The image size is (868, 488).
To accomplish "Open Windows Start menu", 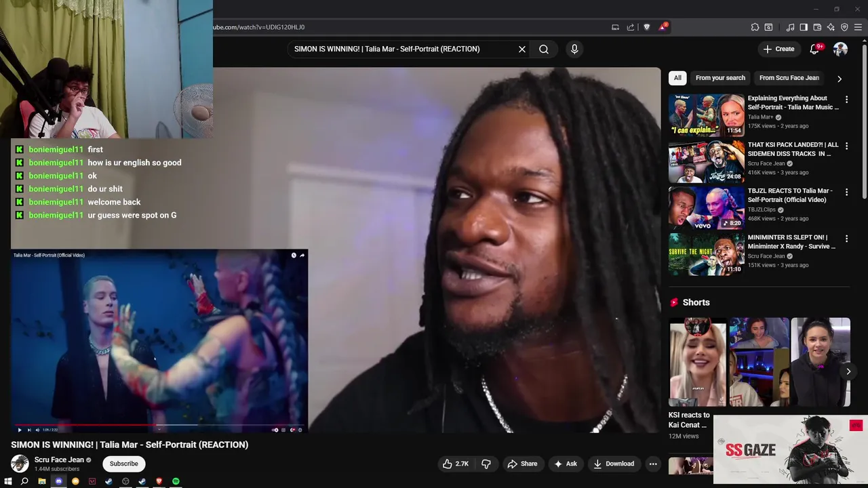I will (x=8, y=481).
